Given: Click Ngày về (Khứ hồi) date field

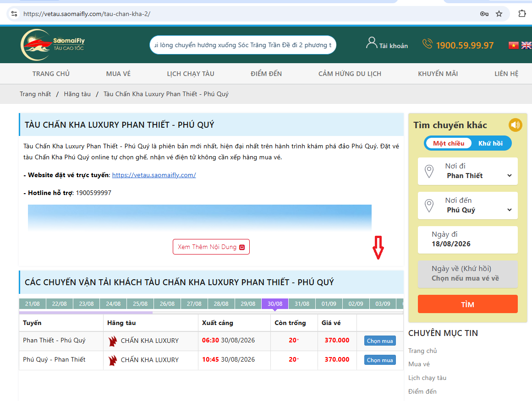Looking at the screenshot, I should [468, 274].
